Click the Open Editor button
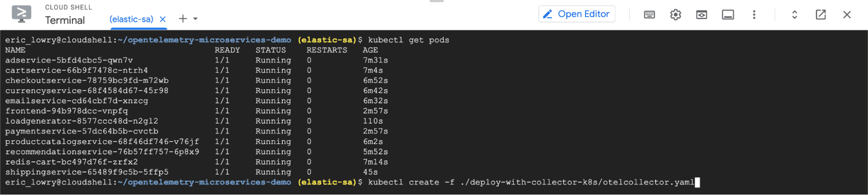This screenshot has height=195, width=868. click(577, 14)
